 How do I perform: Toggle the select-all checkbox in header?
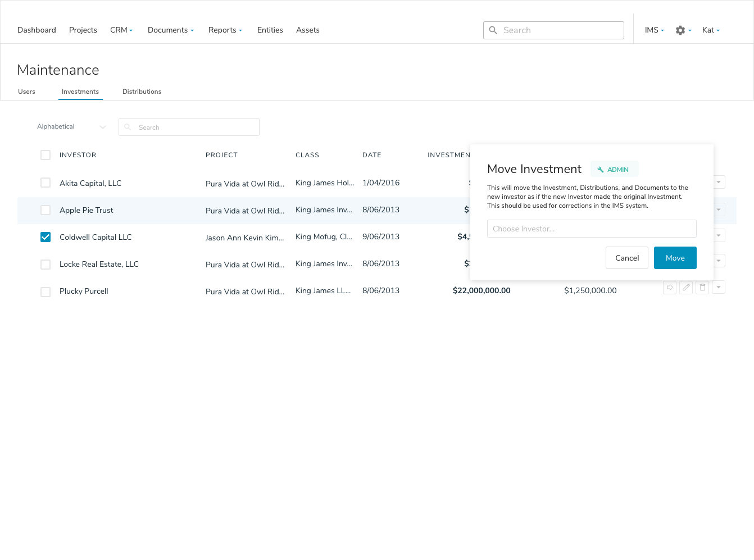[x=46, y=155]
